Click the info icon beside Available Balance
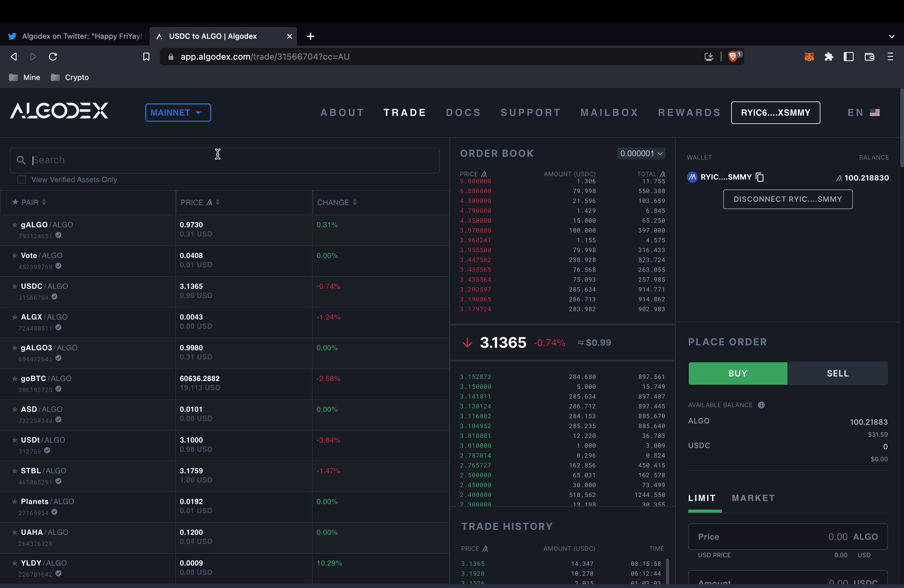 761,405
